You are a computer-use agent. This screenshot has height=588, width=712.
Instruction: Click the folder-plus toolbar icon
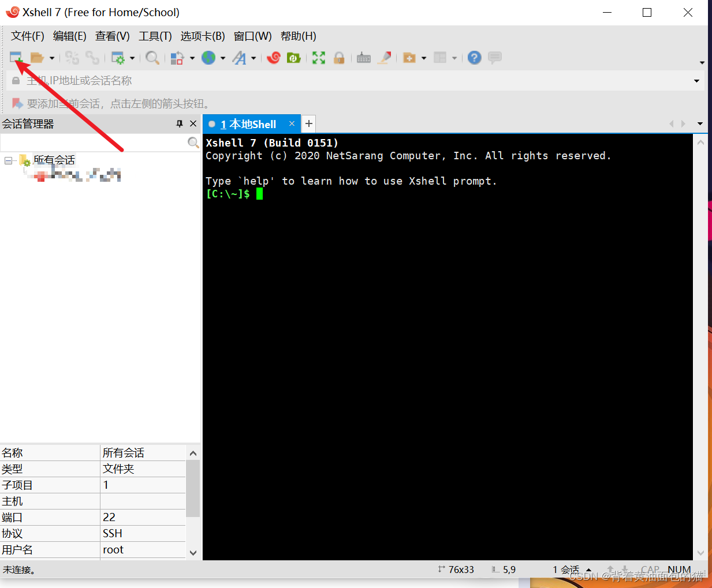(409, 58)
